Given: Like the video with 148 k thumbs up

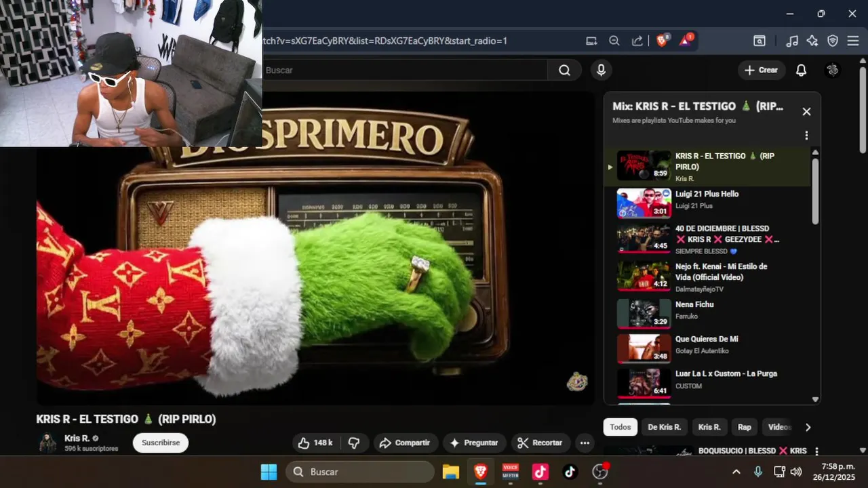Looking at the screenshot, I should point(316,443).
